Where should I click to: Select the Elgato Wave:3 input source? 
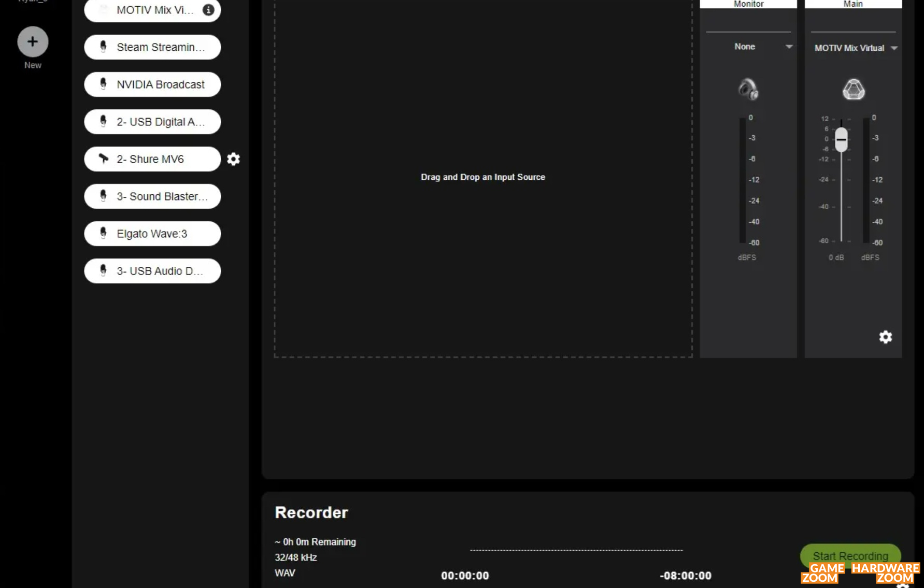pyautogui.click(x=152, y=234)
